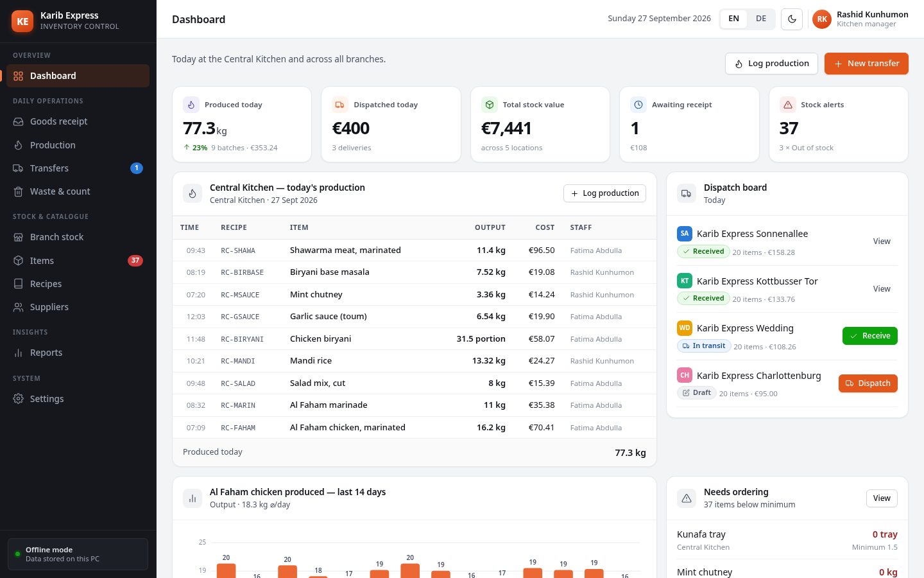Click the truck icon on Dispatched today card
Screen dimensions: 924x578
point(340,105)
